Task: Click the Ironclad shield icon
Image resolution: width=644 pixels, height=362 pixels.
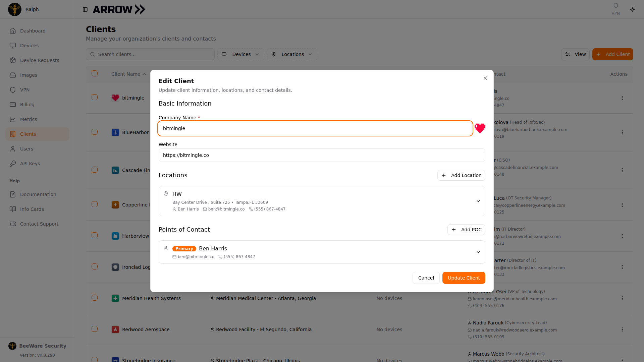Action: 115,267
